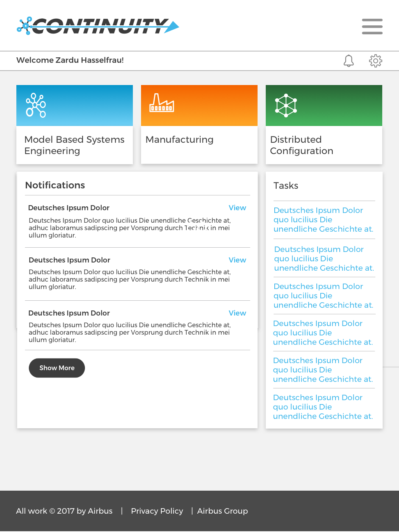This screenshot has height=532, width=399.
Task: Click the Continuity logo
Action: point(98,26)
